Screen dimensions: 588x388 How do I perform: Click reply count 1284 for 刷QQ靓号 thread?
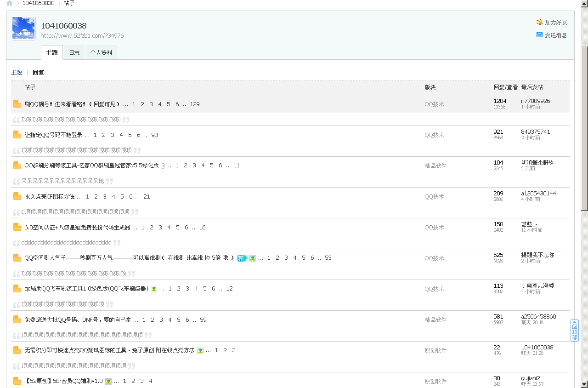pos(500,101)
